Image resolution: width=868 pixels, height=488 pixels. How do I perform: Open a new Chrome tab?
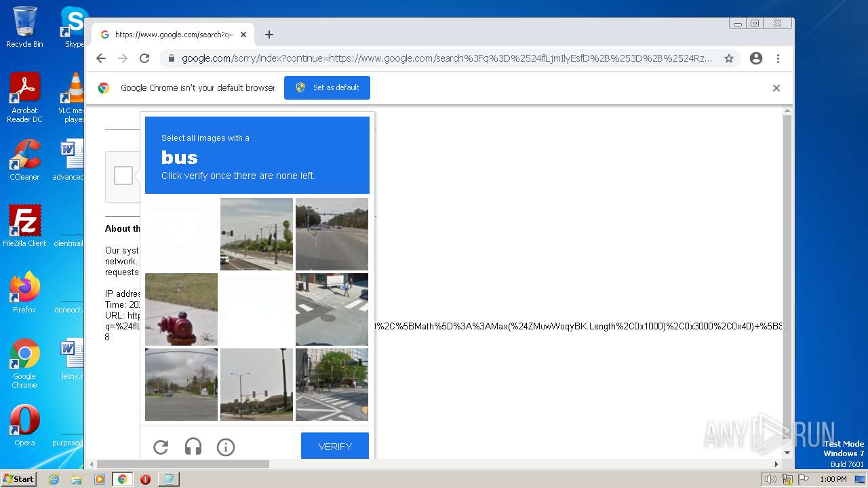269,35
